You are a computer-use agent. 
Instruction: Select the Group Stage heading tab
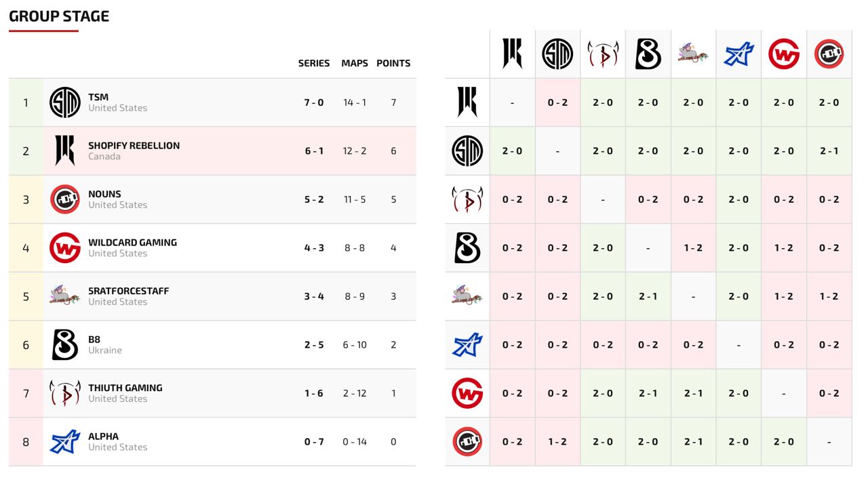click(59, 17)
